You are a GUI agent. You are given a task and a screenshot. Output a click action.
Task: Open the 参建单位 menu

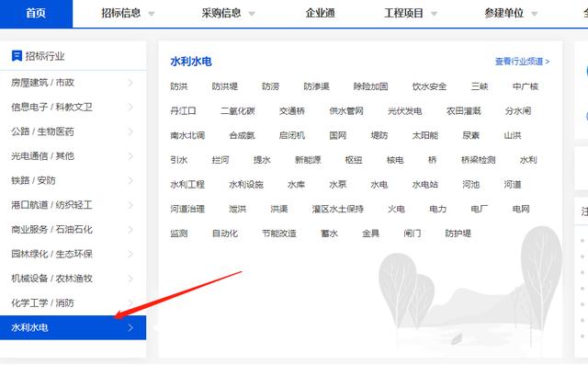tap(504, 13)
